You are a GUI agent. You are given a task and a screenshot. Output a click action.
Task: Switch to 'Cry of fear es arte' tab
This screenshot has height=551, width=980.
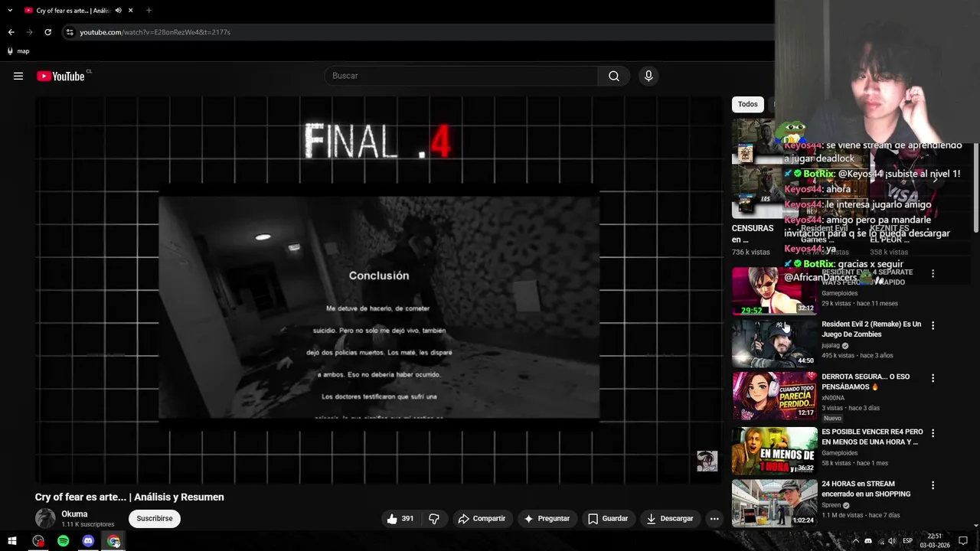point(79,11)
